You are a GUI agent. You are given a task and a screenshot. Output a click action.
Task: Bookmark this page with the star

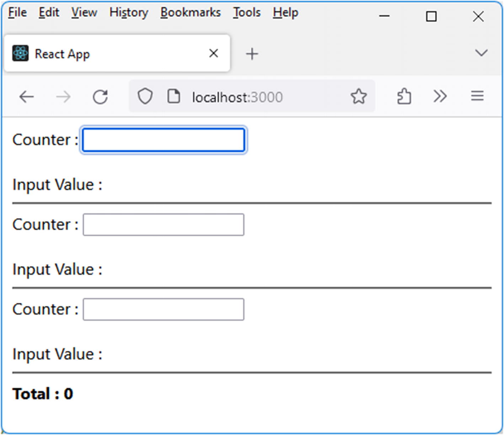click(x=358, y=96)
